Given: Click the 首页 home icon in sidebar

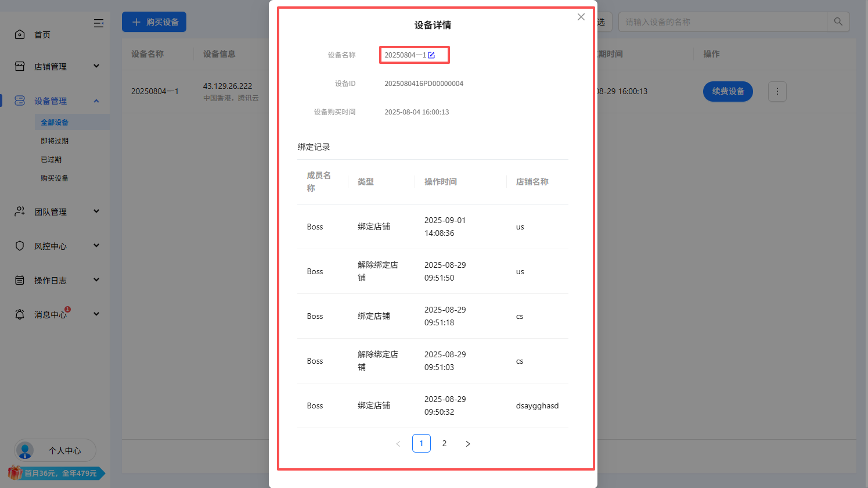Looking at the screenshot, I should click(x=19, y=34).
